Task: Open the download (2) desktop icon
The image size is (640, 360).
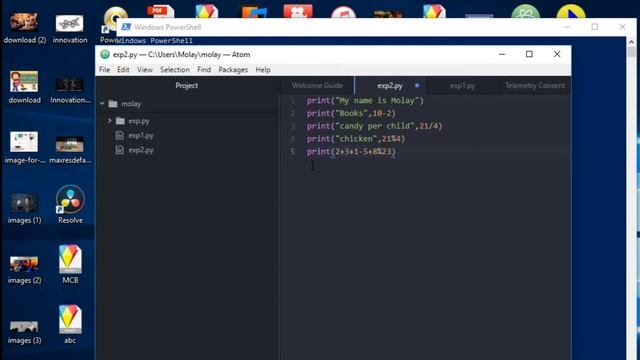Action: (24, 27)
